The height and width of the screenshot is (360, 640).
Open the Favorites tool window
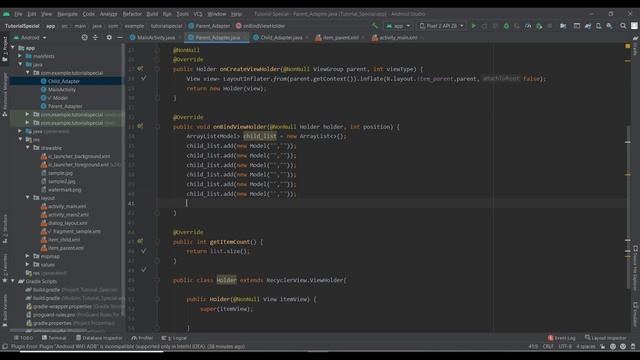click(x=5, y=267)
